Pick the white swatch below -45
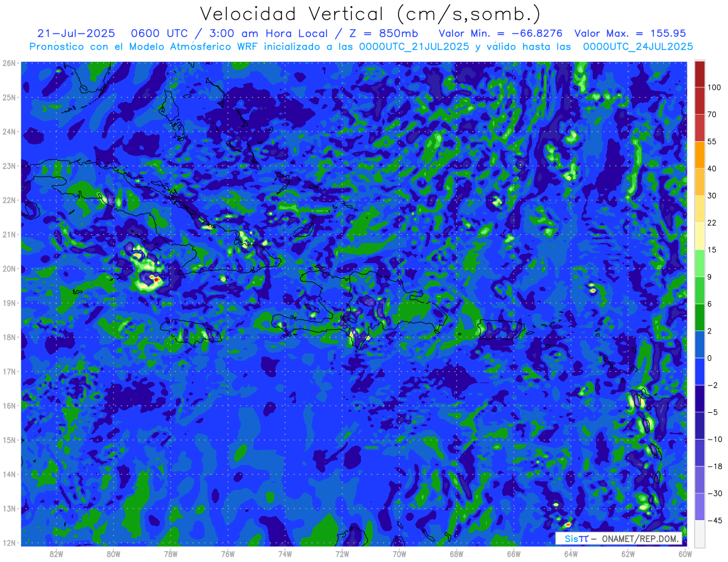This screenshot has width=728, height=562. (699, 534)
